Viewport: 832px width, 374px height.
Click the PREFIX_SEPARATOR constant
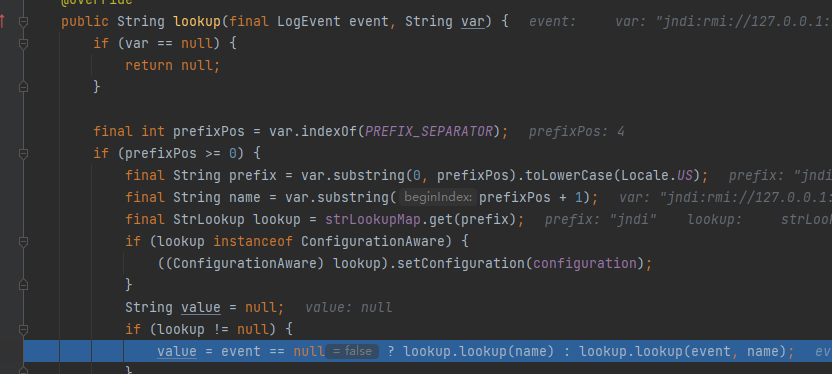(429, 132)
